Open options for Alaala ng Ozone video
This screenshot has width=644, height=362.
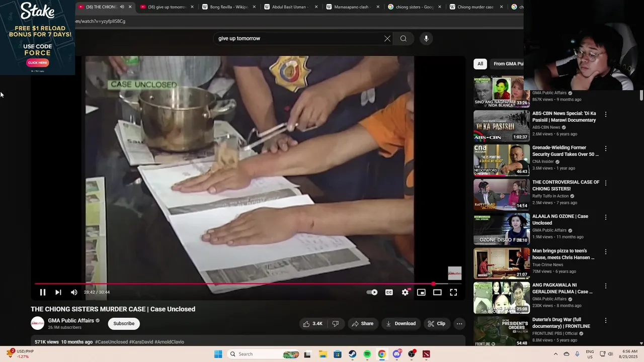point(606,217)
